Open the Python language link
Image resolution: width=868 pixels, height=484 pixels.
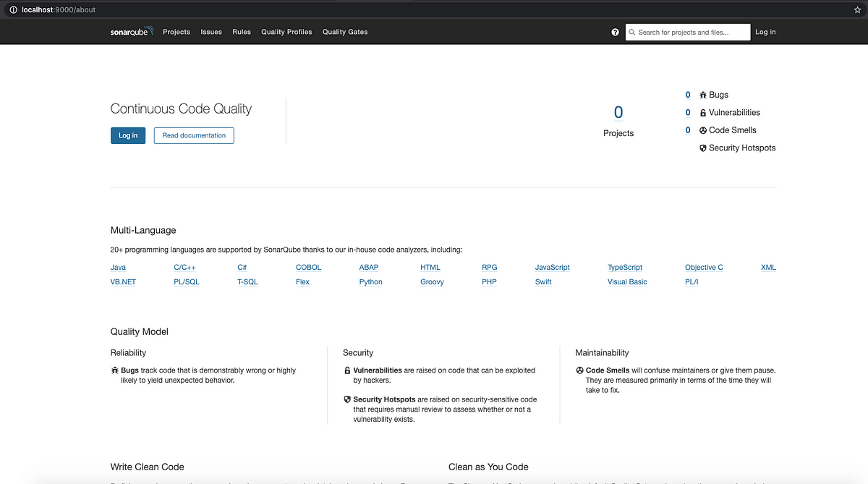click(x=371, y=282)
